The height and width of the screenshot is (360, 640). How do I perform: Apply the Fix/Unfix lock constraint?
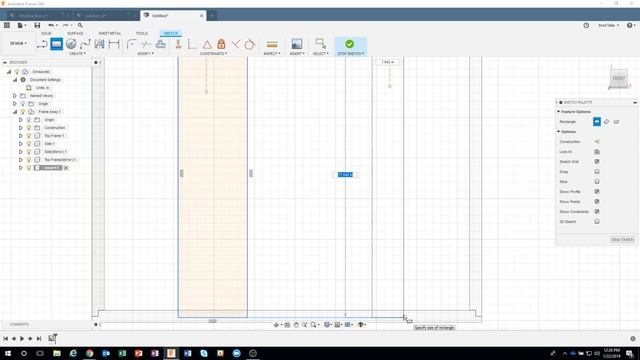point(221,44)
